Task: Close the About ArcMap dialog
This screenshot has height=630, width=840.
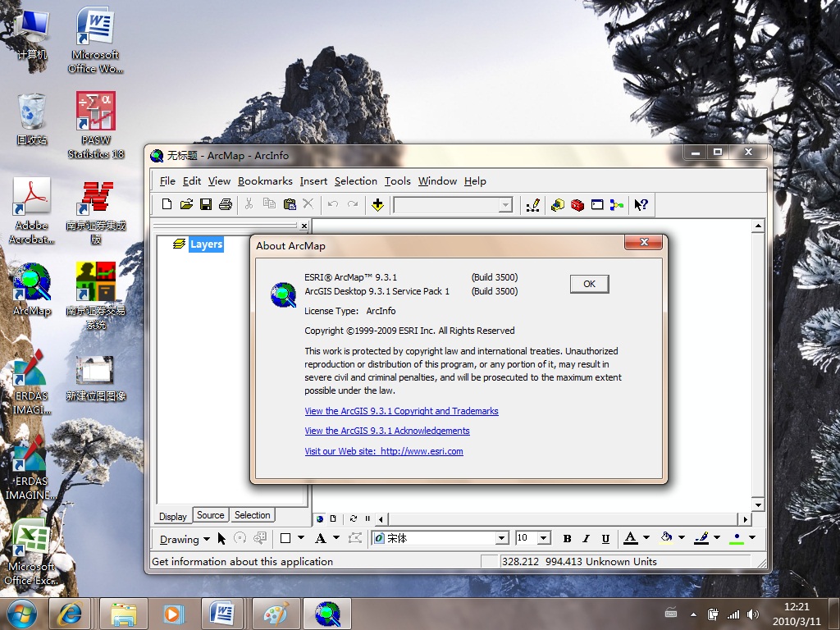Action: 644,242
